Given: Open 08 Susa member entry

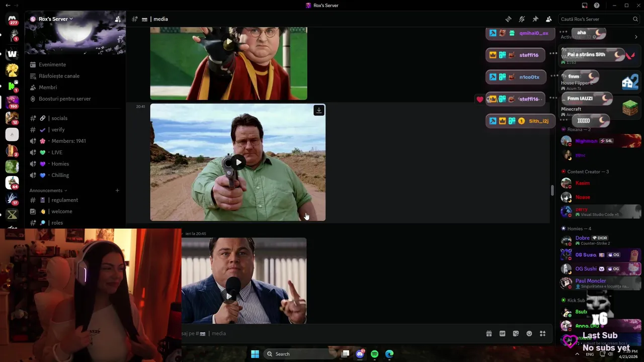Looking at the screenshot, I should tap(600, 255).
